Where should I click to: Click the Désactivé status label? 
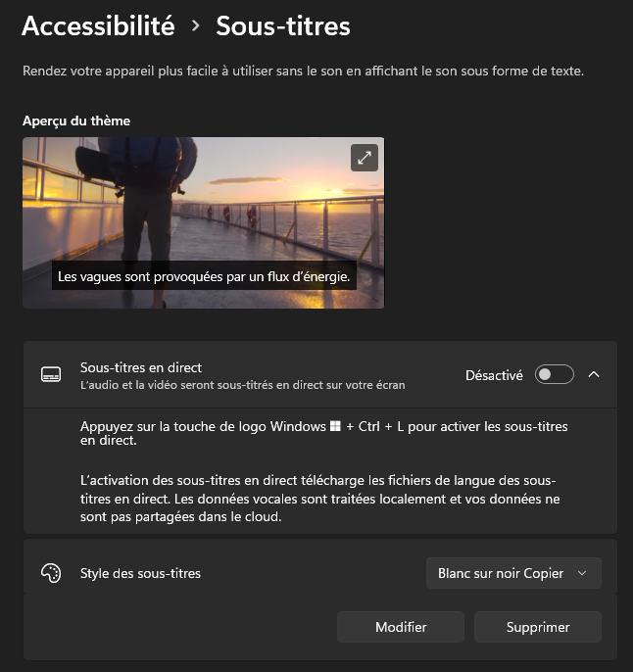(x=494, y=375)
